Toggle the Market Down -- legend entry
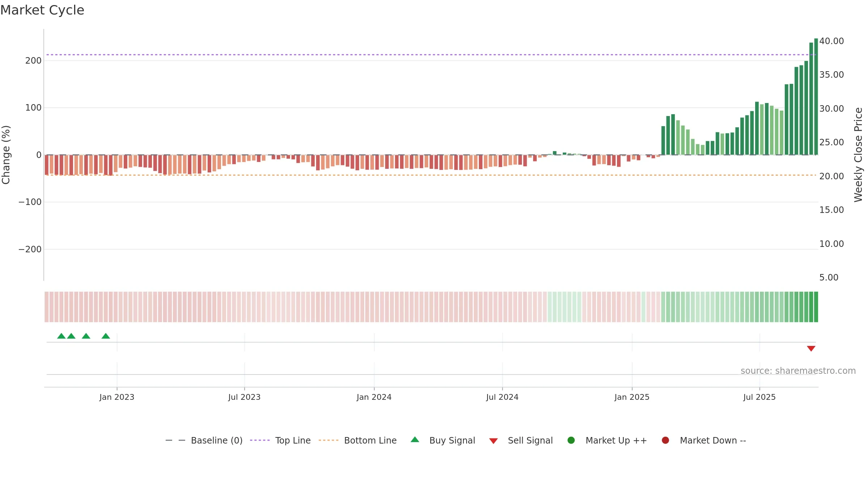This screenshot has height=488, width=868. pos(704,440)
